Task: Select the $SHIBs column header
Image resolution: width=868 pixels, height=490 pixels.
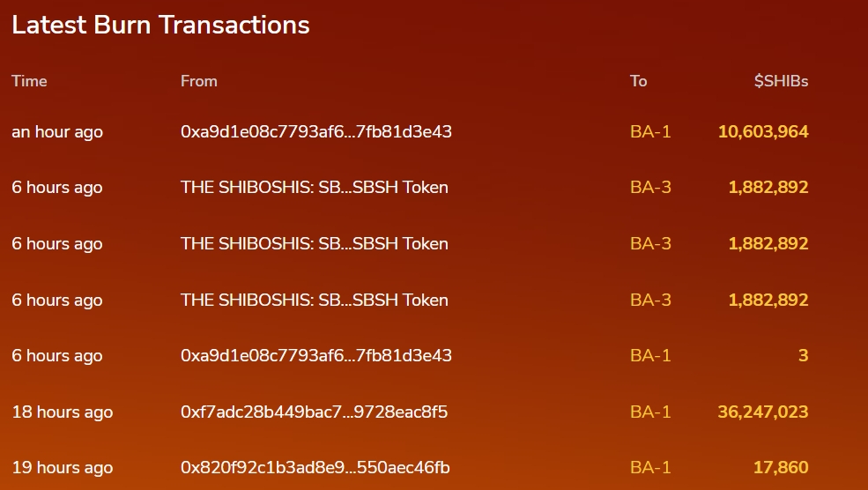Action: tap(781, 81)
